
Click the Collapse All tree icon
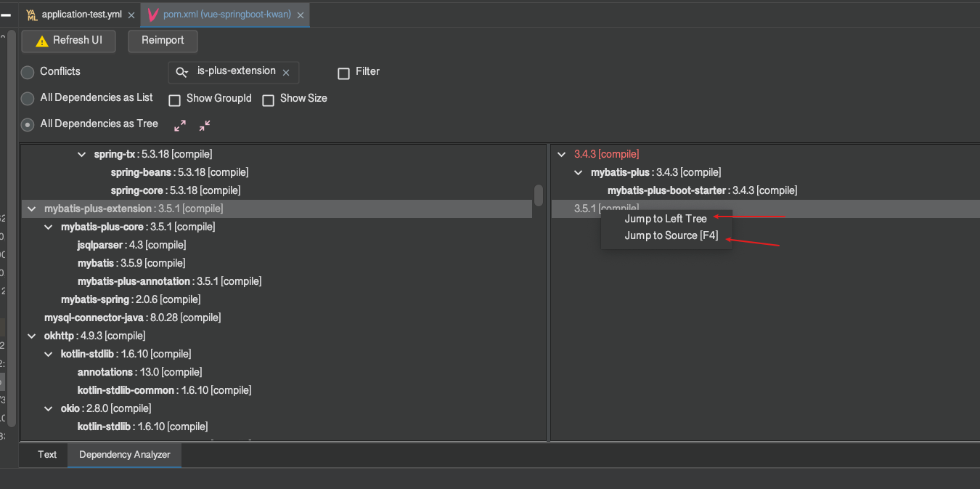[205, 126]
